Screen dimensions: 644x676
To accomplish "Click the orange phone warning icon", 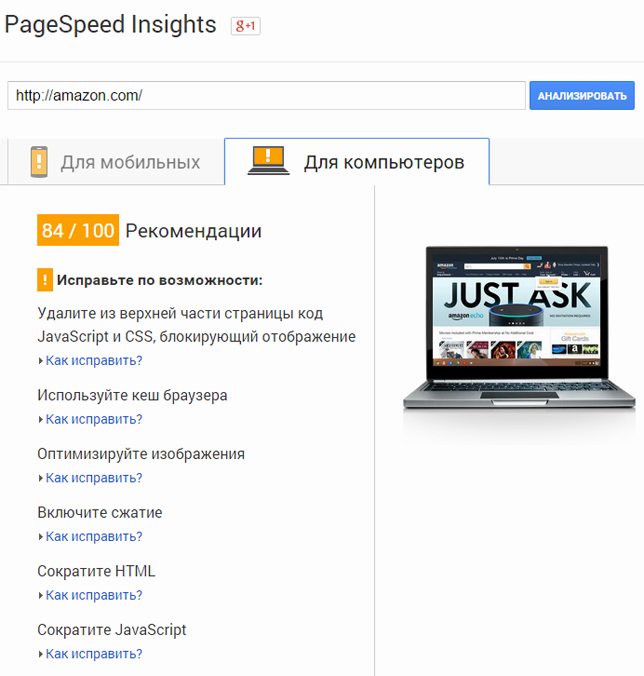I will [39, 162].
